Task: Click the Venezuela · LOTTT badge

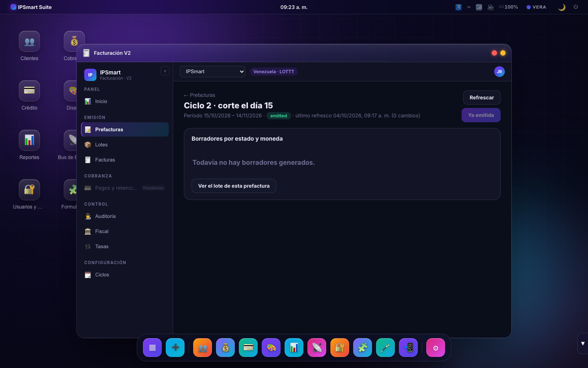Action: click(x=274, y=72)
